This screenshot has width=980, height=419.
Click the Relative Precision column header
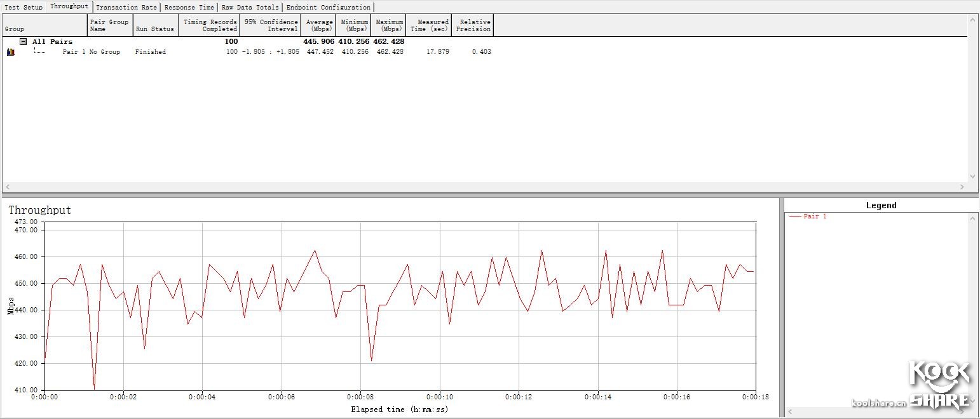click(473, 25)
